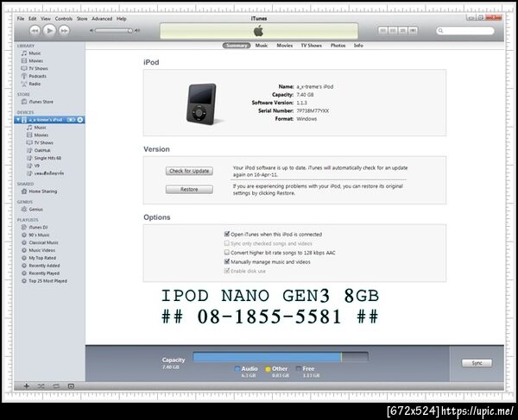This screenshot has height=420, width=518.
Task: Click the Audio capacity legend
Action: [246, 368]
